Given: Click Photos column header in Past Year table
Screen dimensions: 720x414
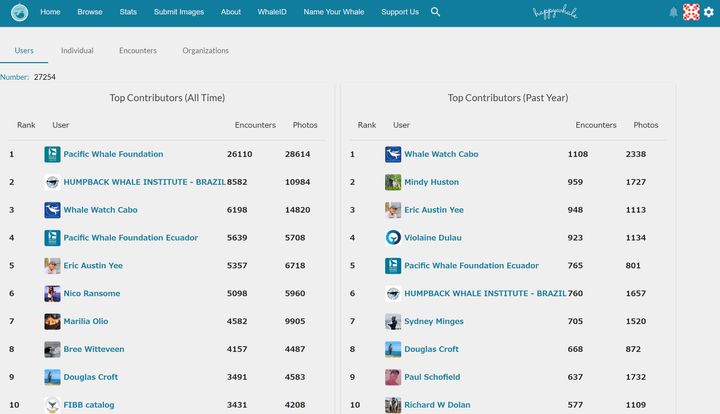Looking at the screenshot, I should click(646, 125).
